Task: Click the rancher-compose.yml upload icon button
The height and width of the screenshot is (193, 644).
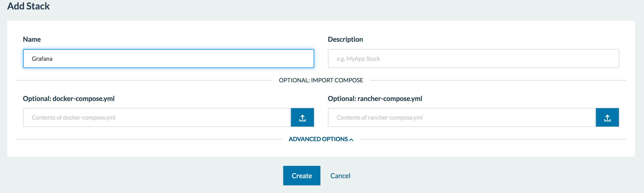Action: tap(607, 117)
